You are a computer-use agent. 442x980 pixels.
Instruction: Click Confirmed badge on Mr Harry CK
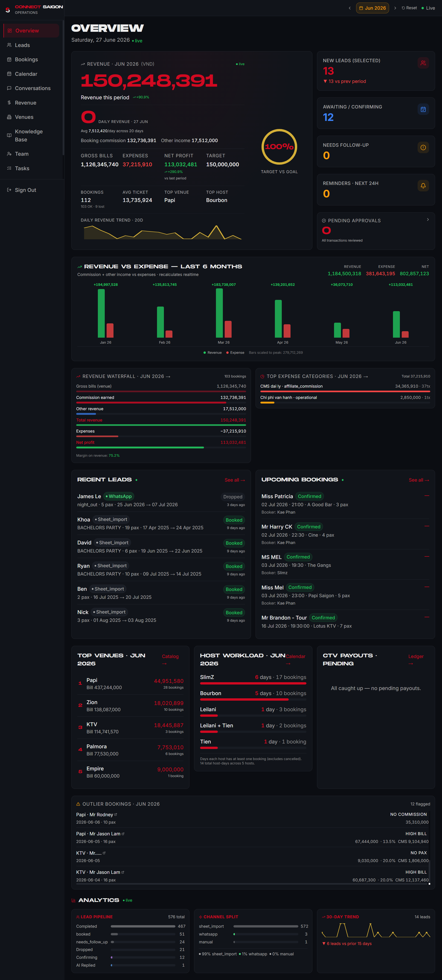point(308,527)
